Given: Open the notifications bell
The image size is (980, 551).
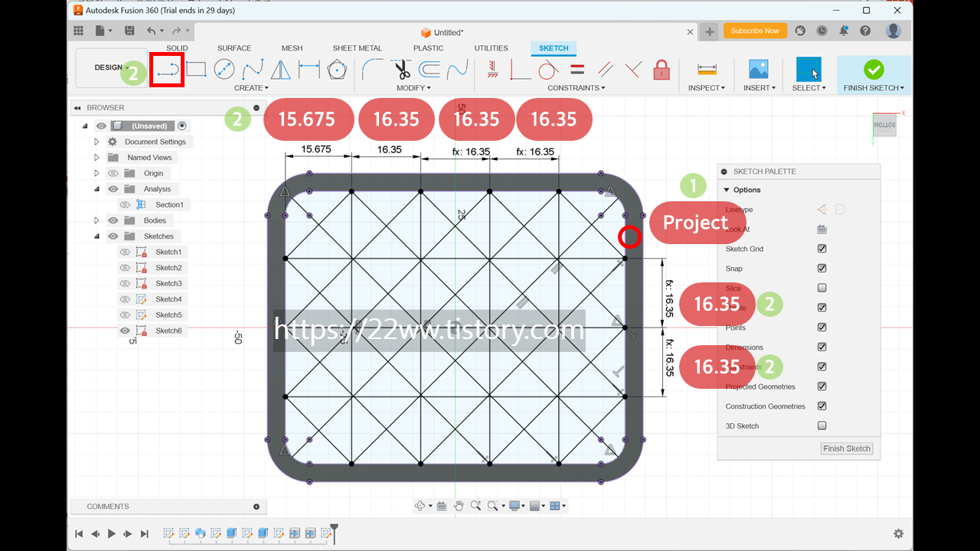Looking at the screenshot, I should (x=844, y=31).
